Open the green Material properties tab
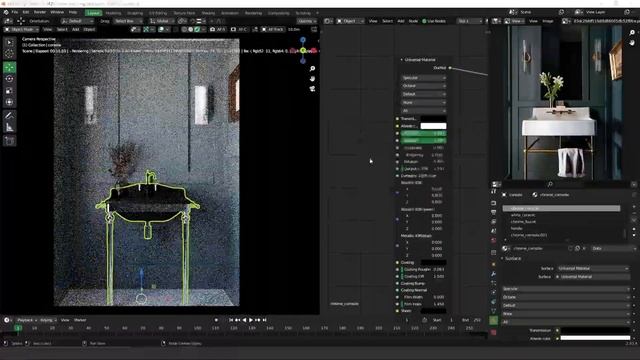Viewport: 640px width, 360px height. (x=493, y=321)
